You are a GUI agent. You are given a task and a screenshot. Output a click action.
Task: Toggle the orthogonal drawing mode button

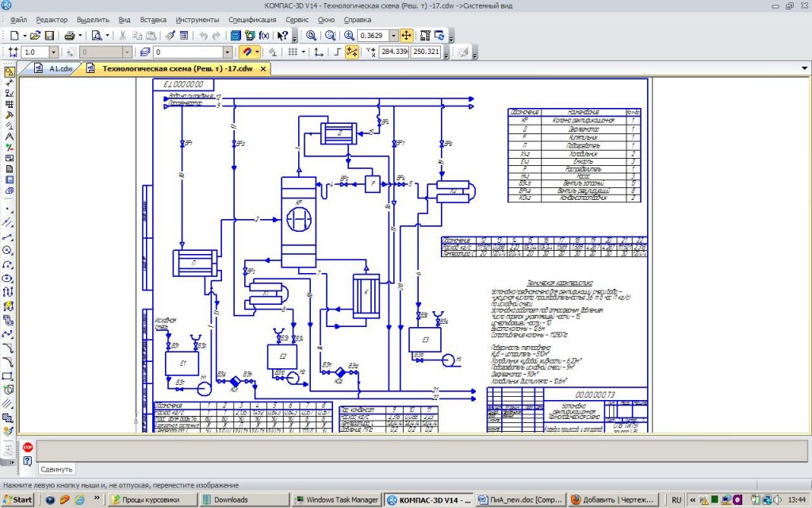[338, 52]
